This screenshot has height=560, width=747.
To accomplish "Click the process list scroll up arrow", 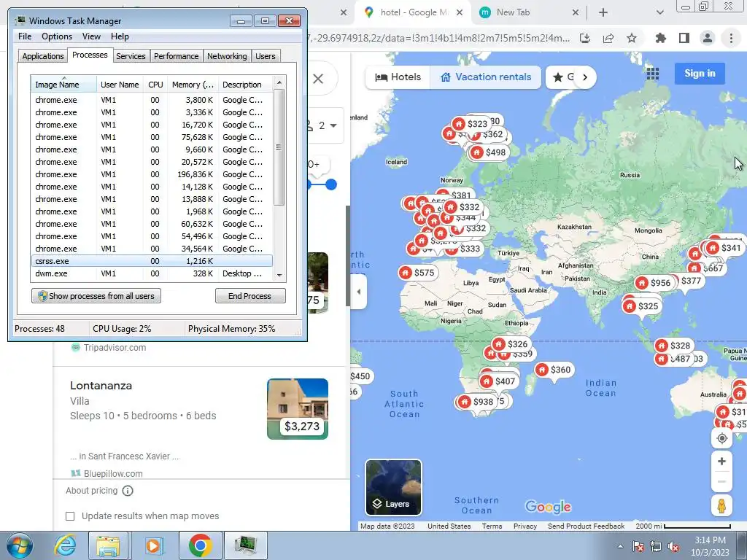I will click(279, 82).
